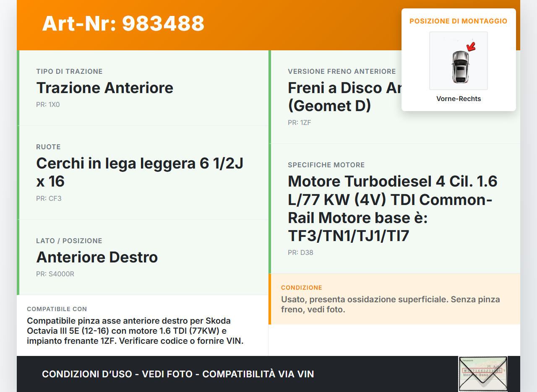Viewport: 537px width, 392px height.
Task: Click the CONDIZIONI D'USO footer text
Action: tap(178, 374)
